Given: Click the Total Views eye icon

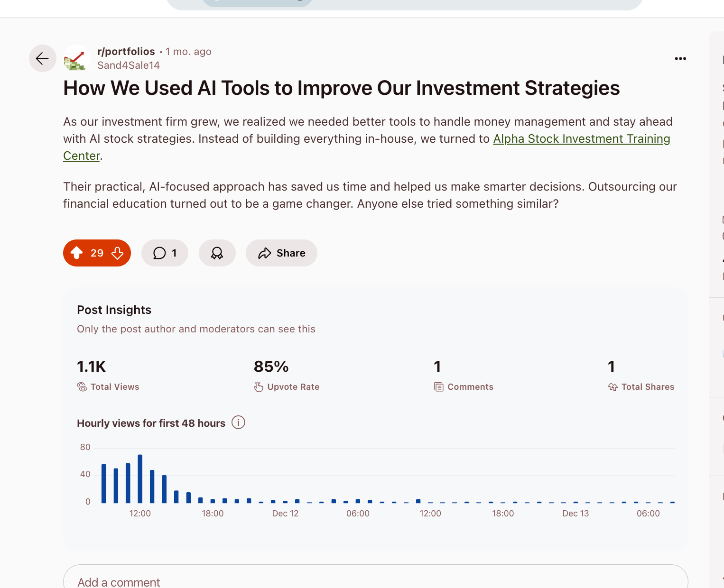Looking at the screenshot, I should coord(82,387).
